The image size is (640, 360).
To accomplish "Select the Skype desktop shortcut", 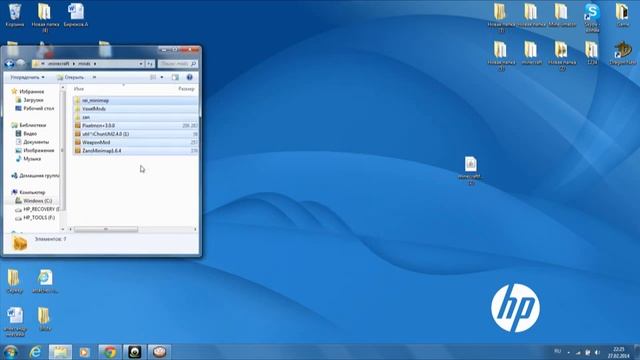I will click(x=592, y=17).
